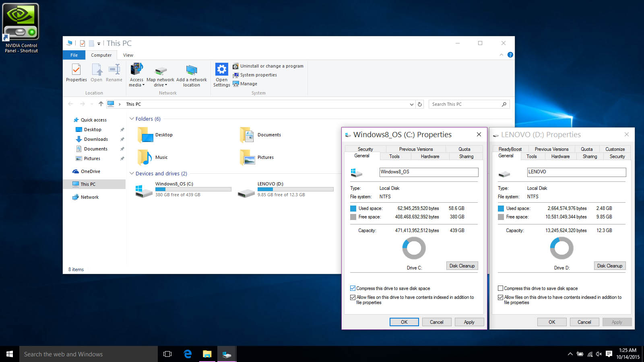Open Security tab in C: Properties
The height and width of the screenshot is (362, 644).
point(365,149)
